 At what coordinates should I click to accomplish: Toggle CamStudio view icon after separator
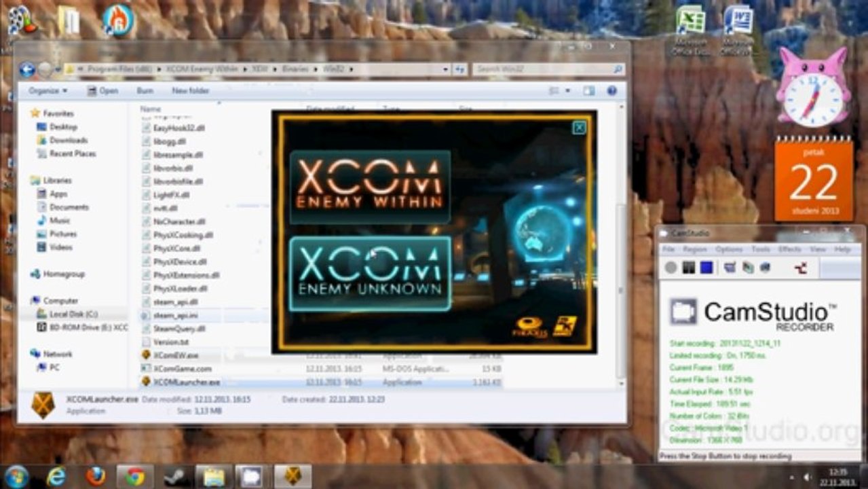point(730,268)
